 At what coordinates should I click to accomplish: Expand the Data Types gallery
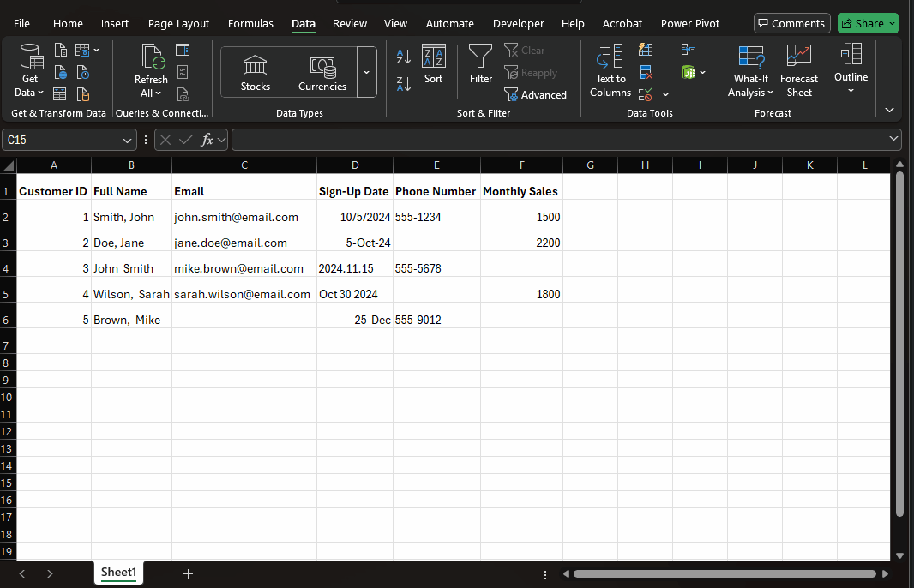[367, 71]
